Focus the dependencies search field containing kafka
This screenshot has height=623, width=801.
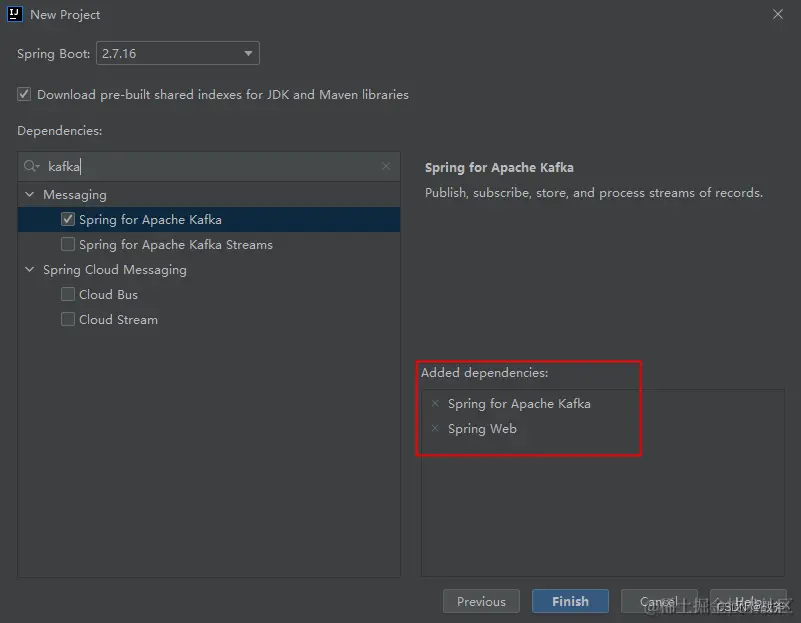[209, 166]
